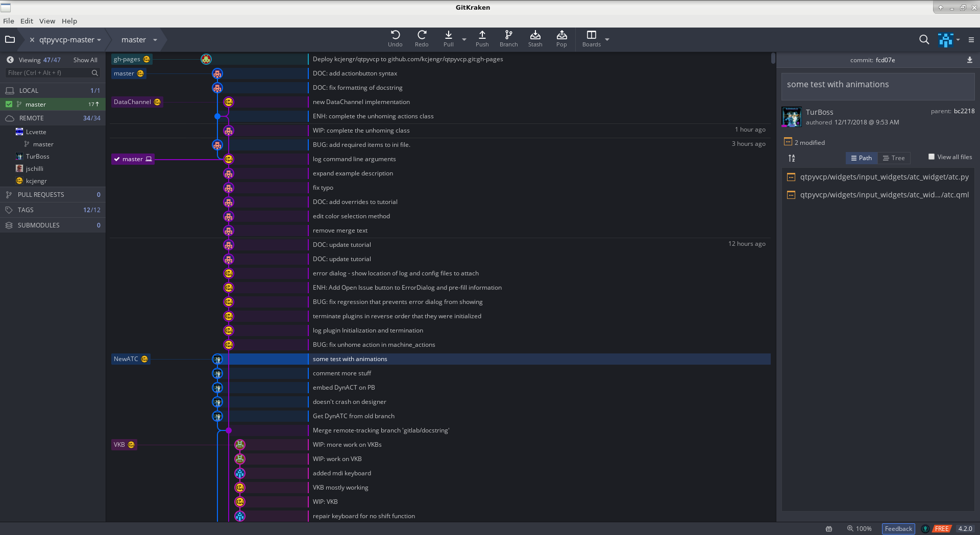The width and height of the screenshot is (980, 535).
Task: Create a branch with Branch icon
Action: [508, 39]
